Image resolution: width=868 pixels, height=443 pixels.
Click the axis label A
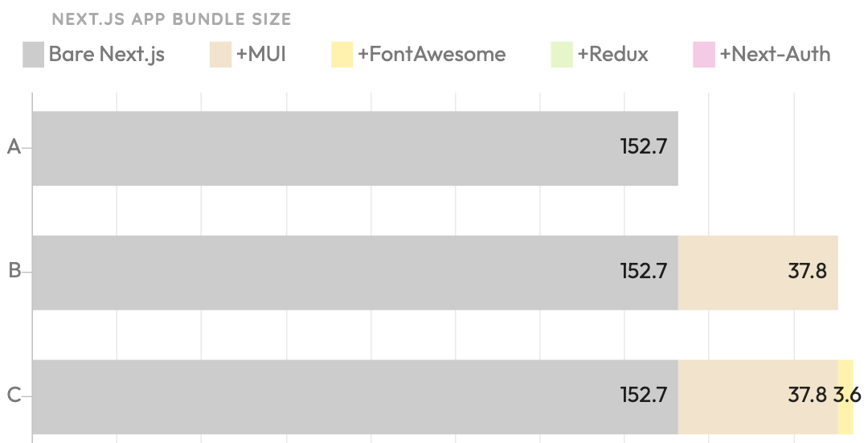[14, 147]
